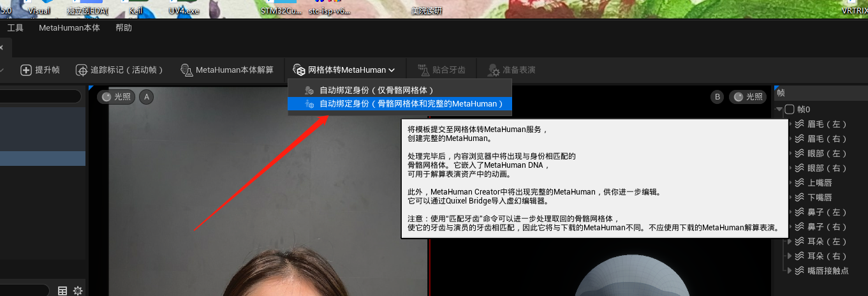Expand the 耳朵（右） tree row
The width and height of the screenshot is (868, 296).
pyautogui.click(x=791, y=256)
